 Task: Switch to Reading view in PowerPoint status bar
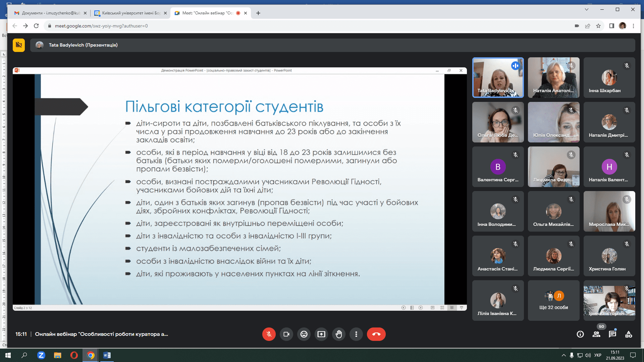tap(452, 307)
